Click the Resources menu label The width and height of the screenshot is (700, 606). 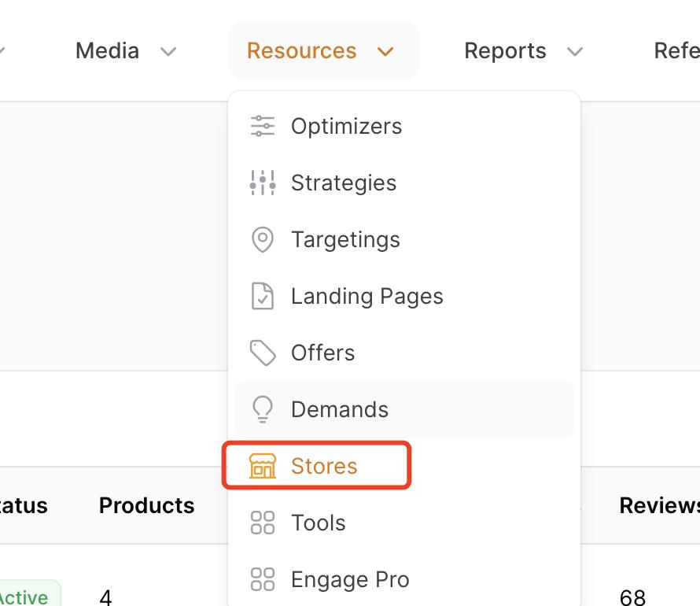pos(301,51)
